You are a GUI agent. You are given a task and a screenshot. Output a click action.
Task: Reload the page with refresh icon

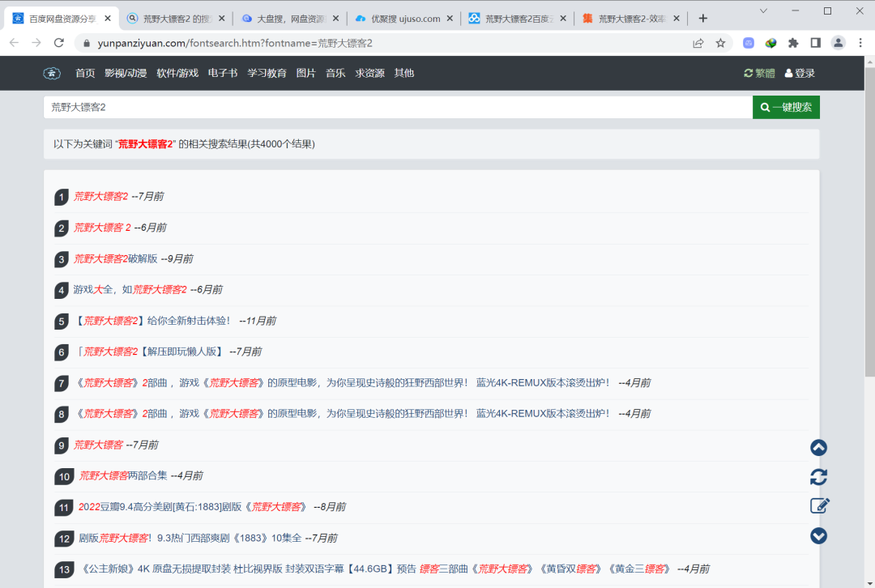[58, 43]
